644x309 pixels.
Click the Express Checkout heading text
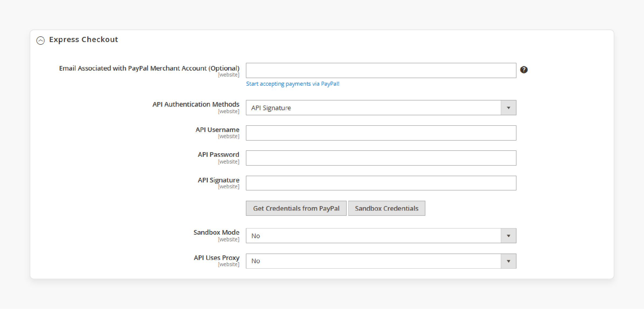tap(84, 40)
